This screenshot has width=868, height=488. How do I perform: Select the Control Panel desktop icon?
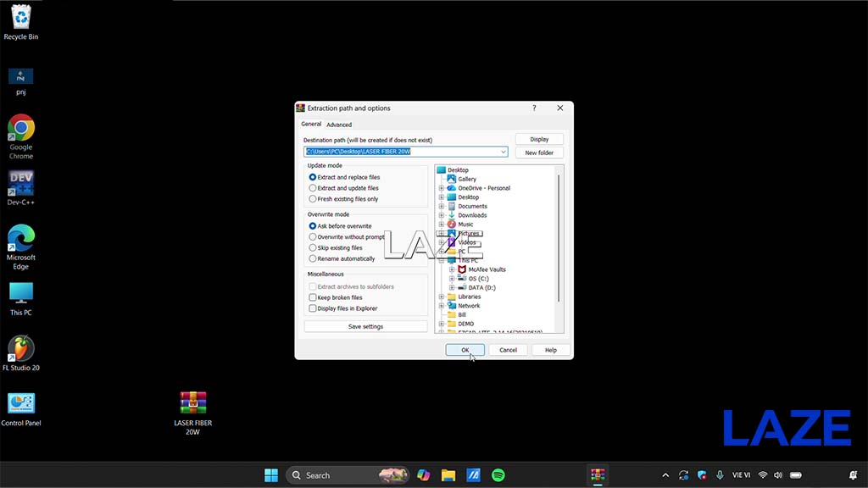(21, 409)
